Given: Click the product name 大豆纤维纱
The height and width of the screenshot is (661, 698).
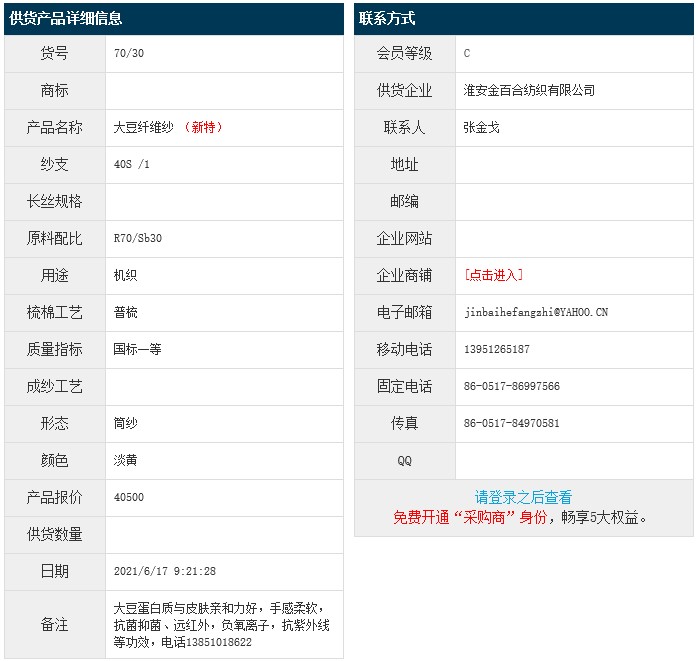Looking at the screenshot, I should click(144, 127).
